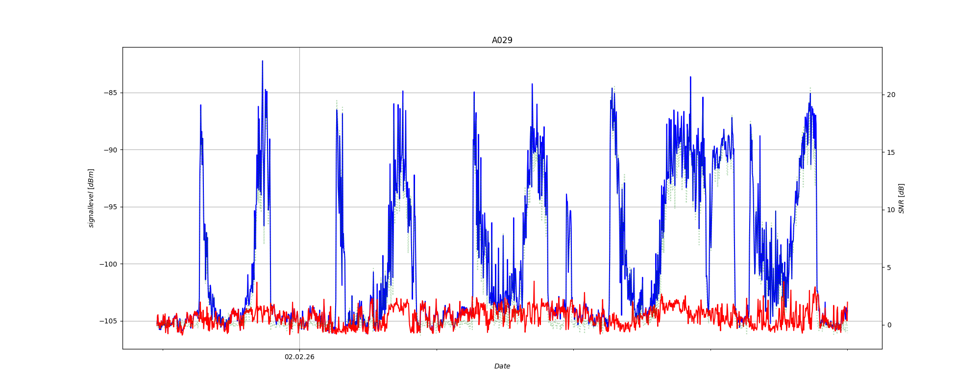This screenshot has width=980, height=392.
Task: Click the -95 signal level tick label
Action: click(110, 207)
